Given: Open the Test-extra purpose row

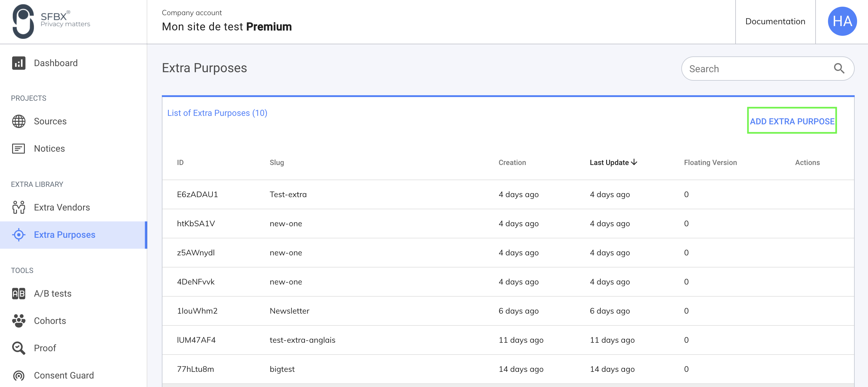Looking at the screenshot, I should click(288, 194).
